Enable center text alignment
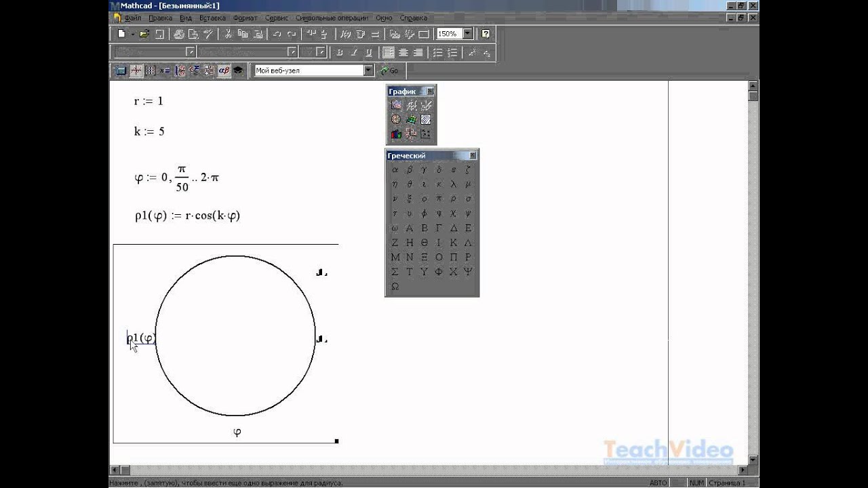Screen dimensions: 868x488 coord(403,52)
